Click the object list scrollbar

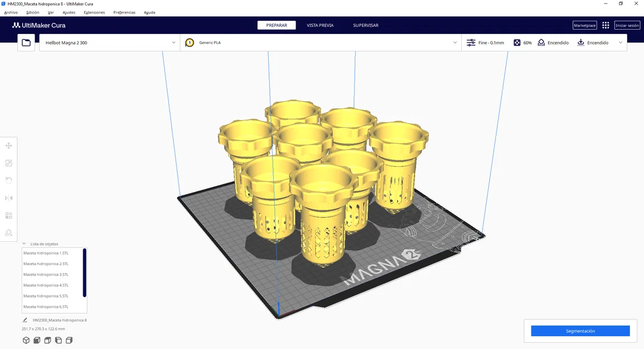[84, 272]
